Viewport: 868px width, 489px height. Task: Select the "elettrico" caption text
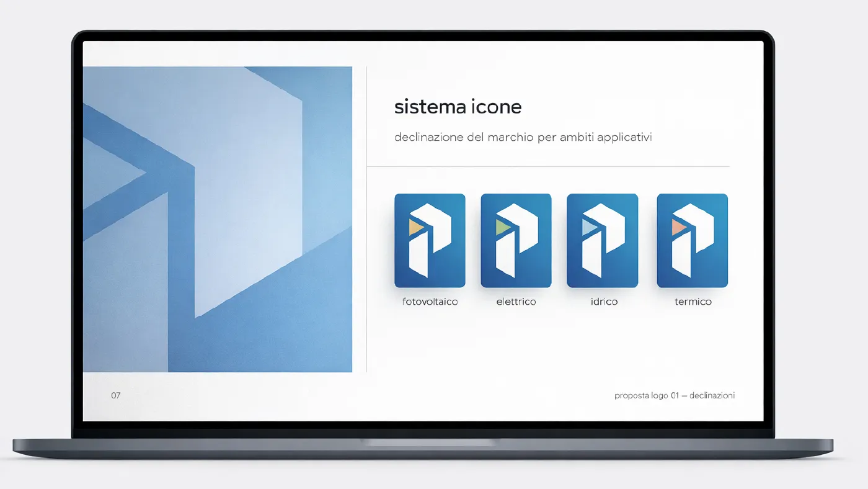pos(516,302)
